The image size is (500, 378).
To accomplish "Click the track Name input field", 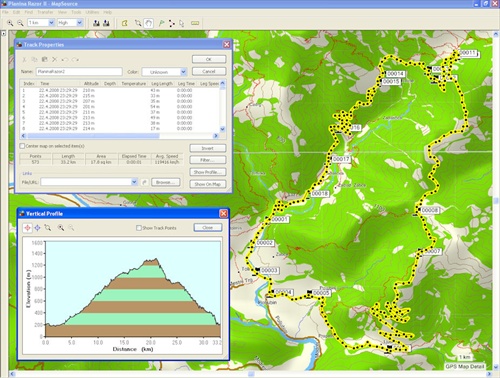I will [79, 72].
